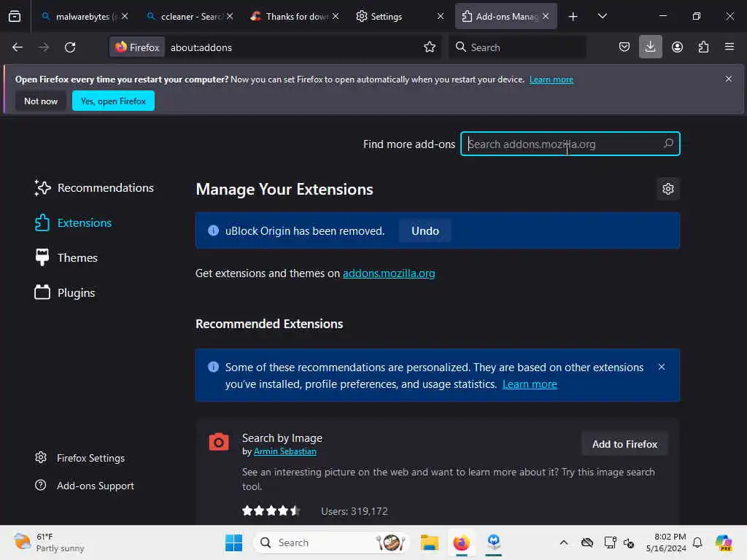
Task: Close the Thanks for downloading tab
Action: [336, 16]
